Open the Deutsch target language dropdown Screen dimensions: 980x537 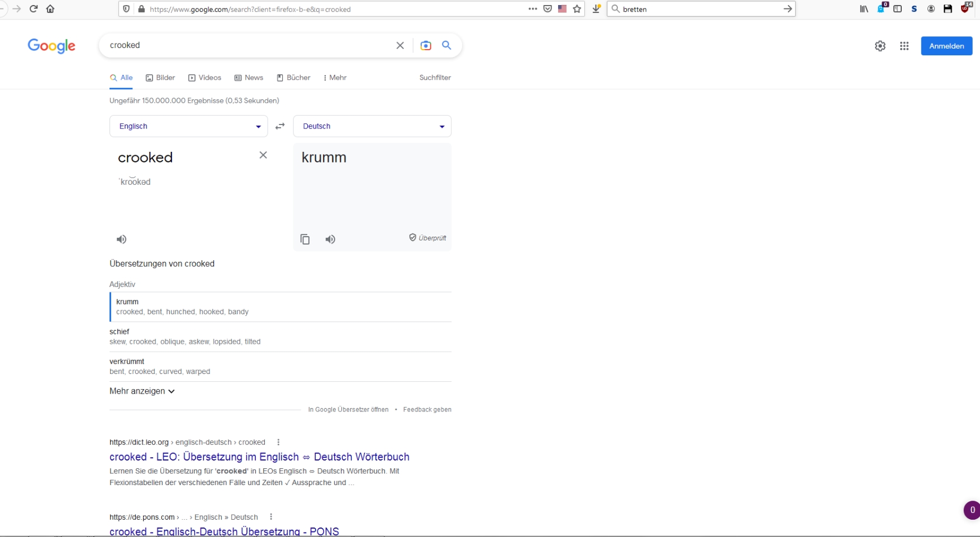[372, 126]
